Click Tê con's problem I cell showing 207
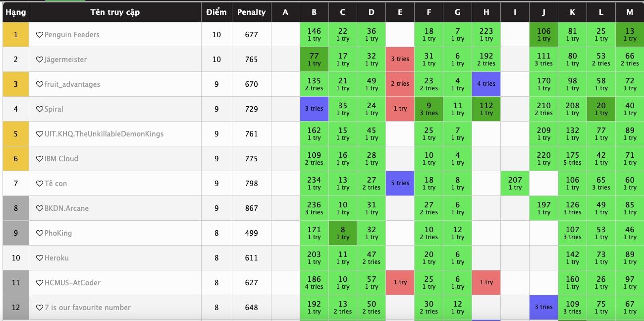 tap(515, 183)
